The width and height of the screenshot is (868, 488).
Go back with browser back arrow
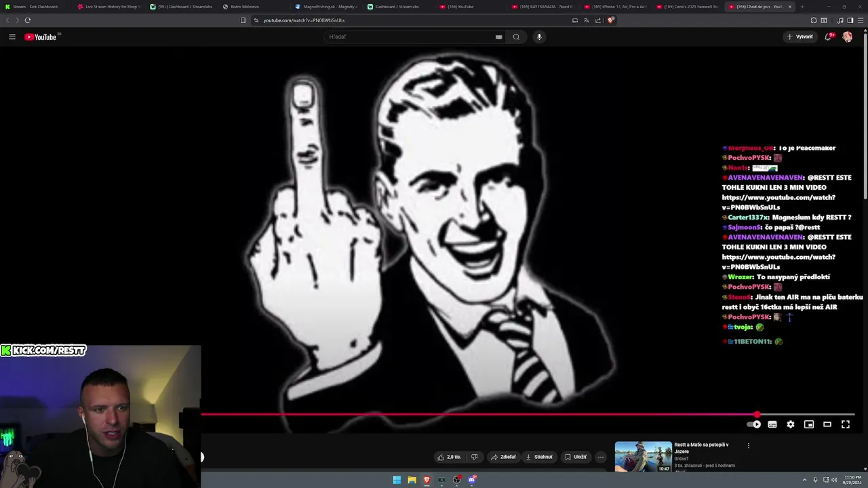[x=7, y=20]
